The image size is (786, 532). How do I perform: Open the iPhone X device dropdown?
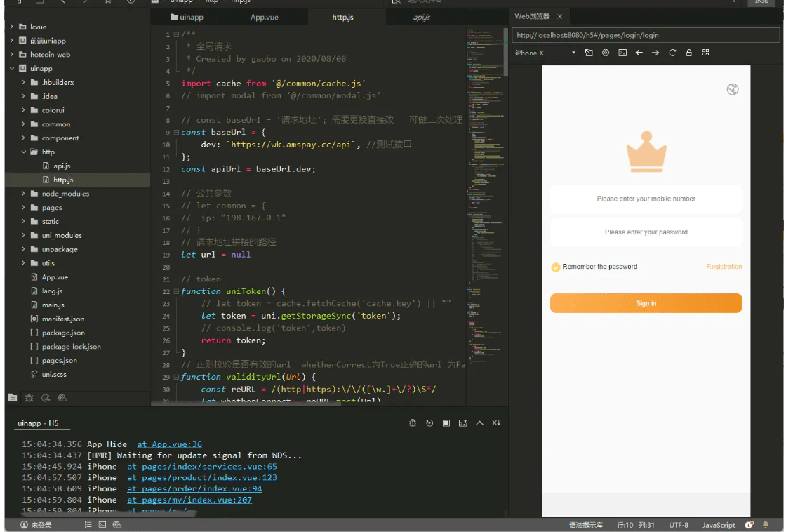point(573,53)
